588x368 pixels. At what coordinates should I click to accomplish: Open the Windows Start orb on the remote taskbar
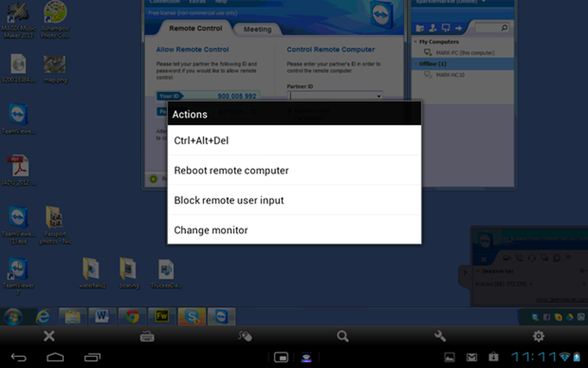click(13, 317)
